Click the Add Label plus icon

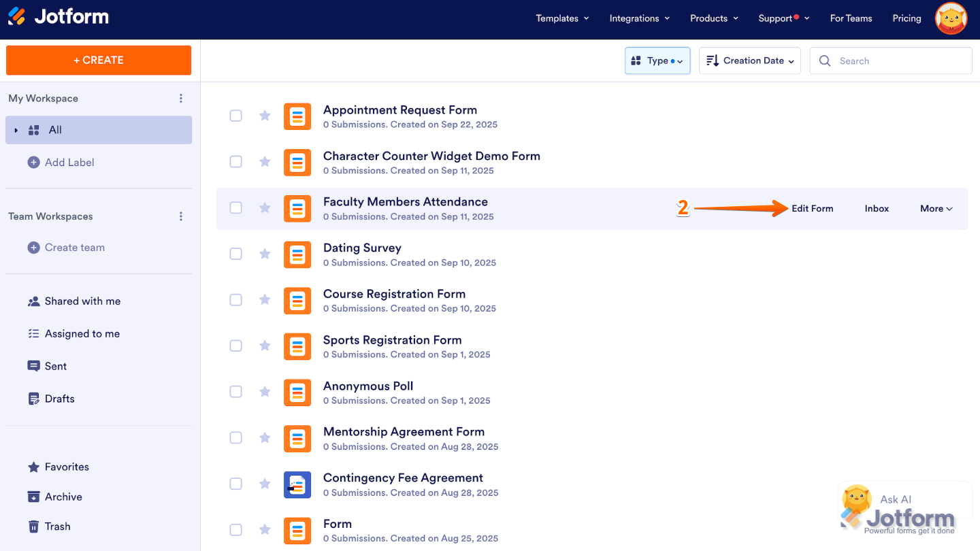pyautogui.click(x=33, y=163)
